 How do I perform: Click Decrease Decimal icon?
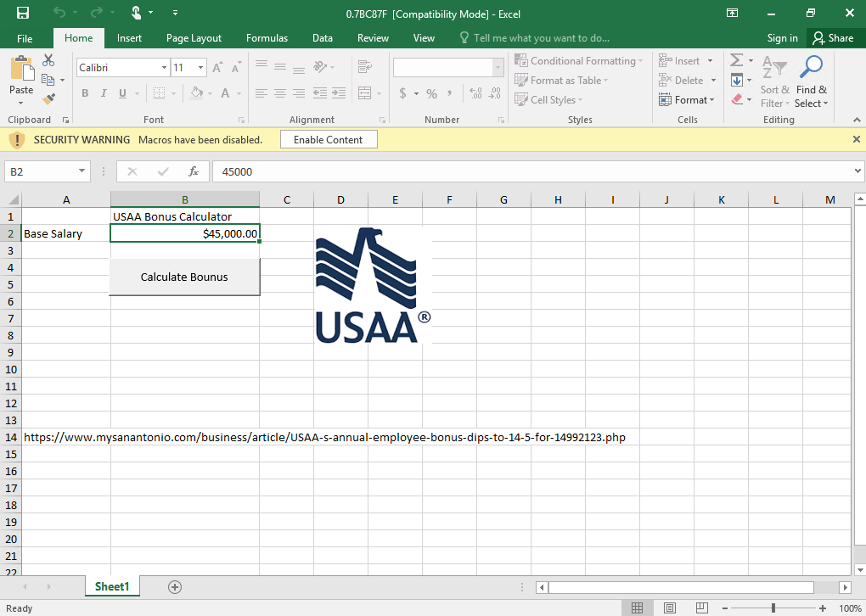tap(495, 93)
